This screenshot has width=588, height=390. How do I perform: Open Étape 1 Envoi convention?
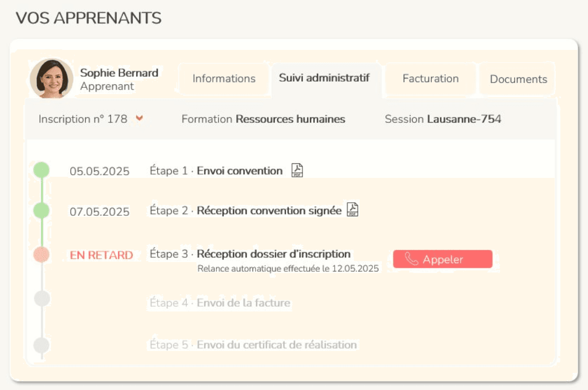[x=216, y=171]
